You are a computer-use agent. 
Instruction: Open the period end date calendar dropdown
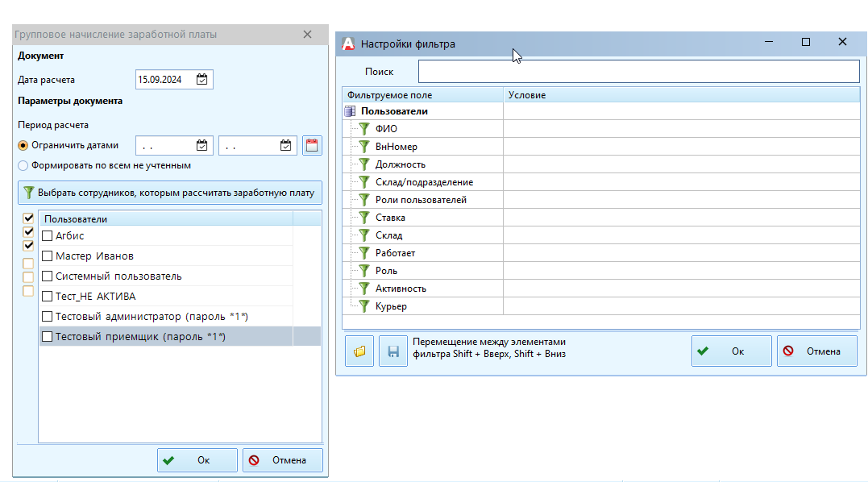(x=285, y=146)
